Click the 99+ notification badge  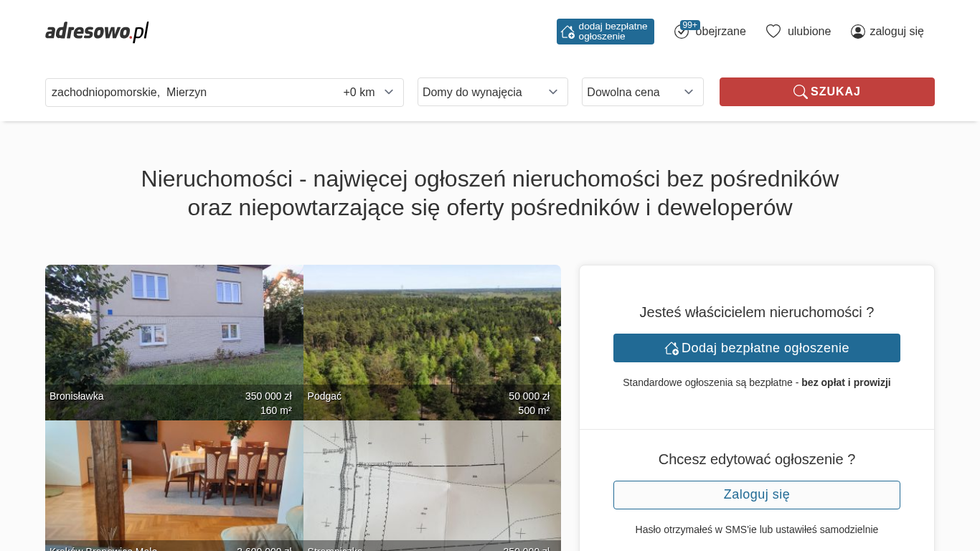pyautogui.click(x=689, y=25)
